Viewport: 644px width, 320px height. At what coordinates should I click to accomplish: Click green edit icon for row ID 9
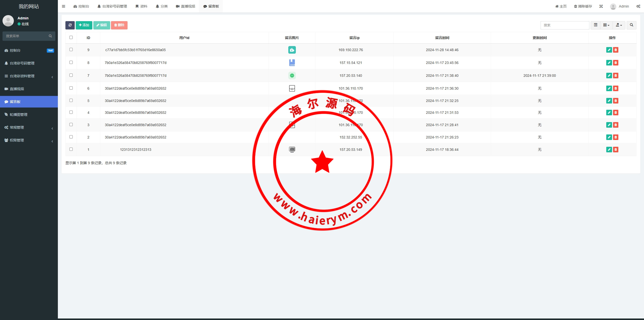point(609,50)
